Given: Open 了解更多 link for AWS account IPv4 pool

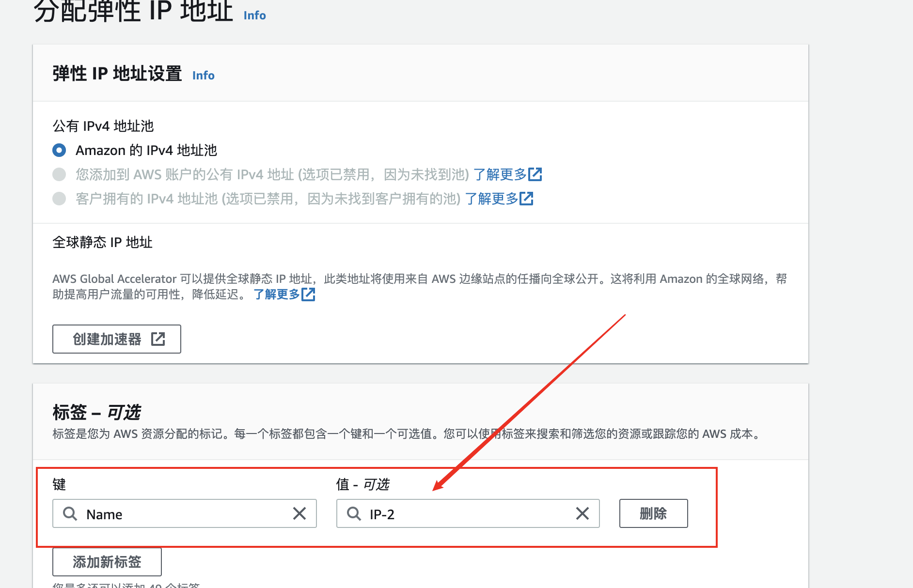Looking at the screenshot, I should (507, 174).
